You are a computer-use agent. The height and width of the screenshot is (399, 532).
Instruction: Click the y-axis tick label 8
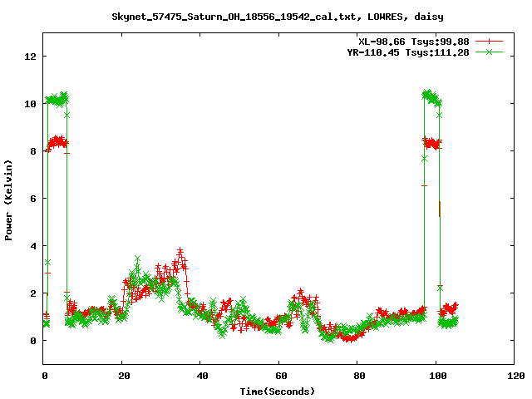(33, 151)
